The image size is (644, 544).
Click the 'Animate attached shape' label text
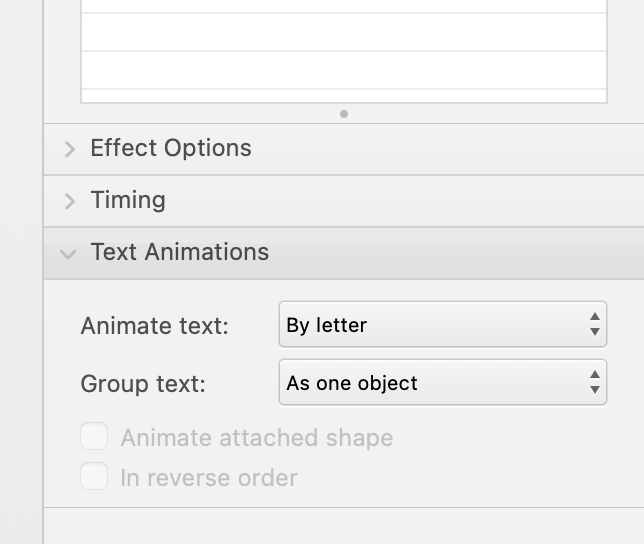point(257,438)
